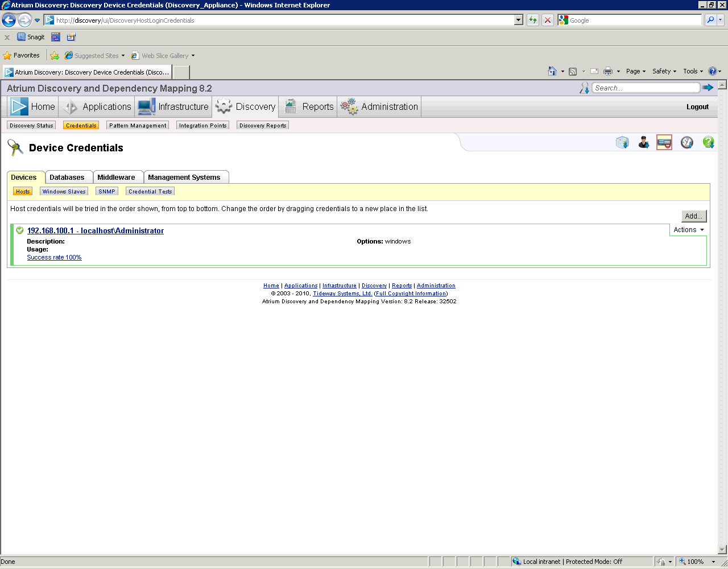Print the page with printer icon
Image resolution: width=728 pixels, height=569 pixels.
point(608,71)
